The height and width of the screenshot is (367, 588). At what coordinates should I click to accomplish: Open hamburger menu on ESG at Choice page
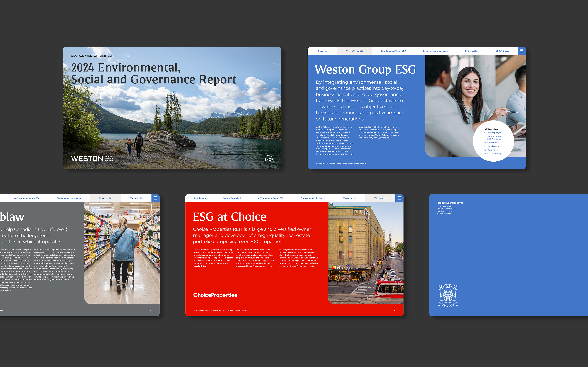pos(399,198)
